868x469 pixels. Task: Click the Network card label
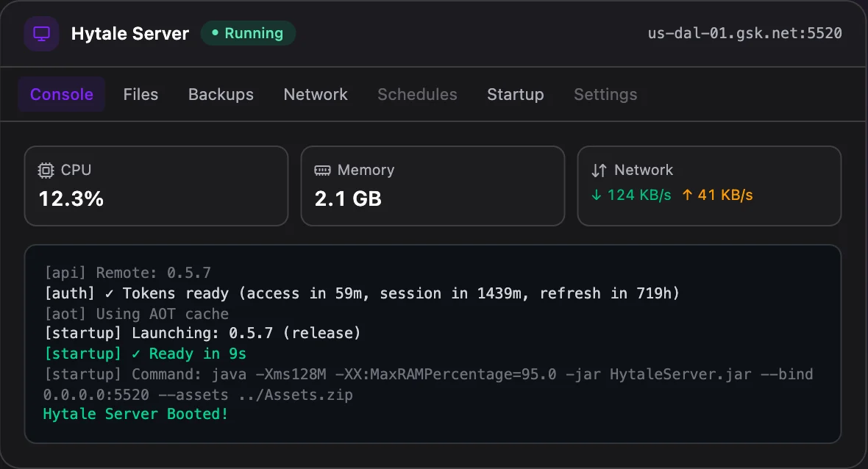pos(644,170)
